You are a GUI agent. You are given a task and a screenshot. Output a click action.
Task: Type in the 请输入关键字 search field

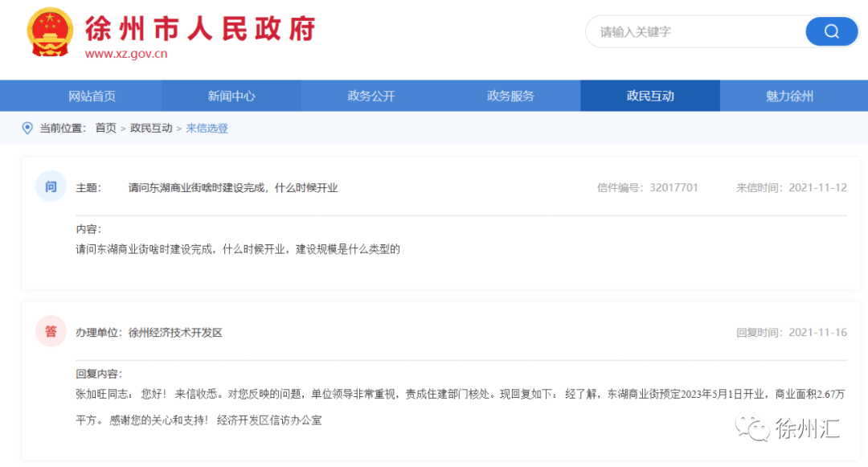(695, 32)
